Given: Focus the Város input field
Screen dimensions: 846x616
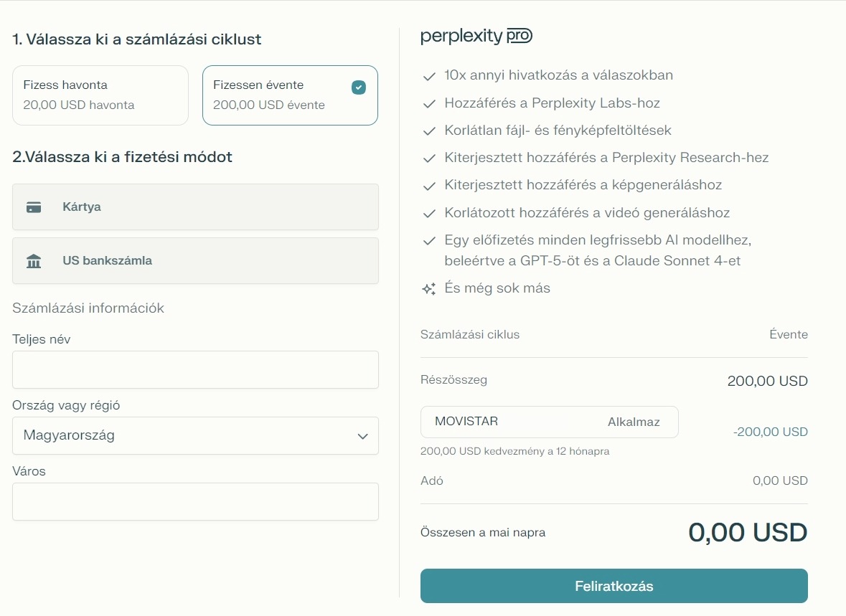Looking at the screenshot, I should (195, 502).
